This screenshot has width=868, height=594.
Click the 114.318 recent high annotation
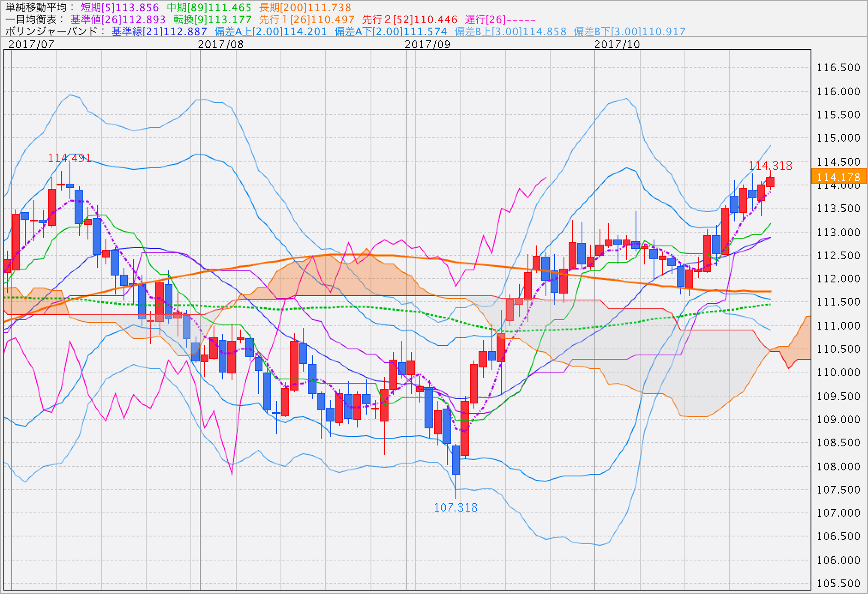(x=770, y=166)
